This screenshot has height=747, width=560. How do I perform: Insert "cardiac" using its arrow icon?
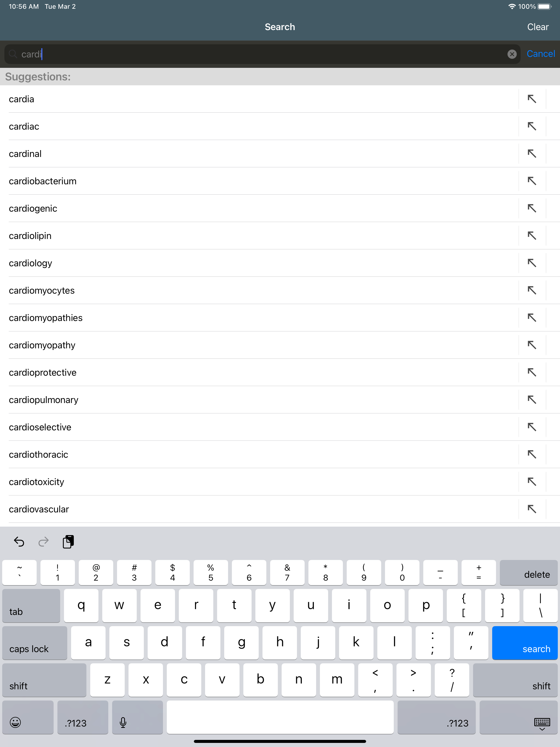coord(532,126)
